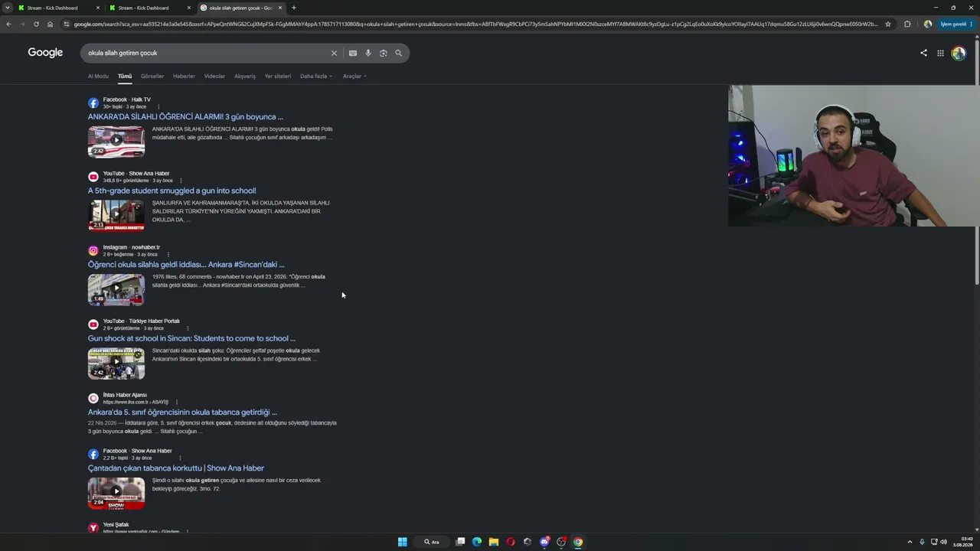The height and width of the screenshot is (551, 980).
Task: Open options for the Halk TV result
Action: pos(158,106)
